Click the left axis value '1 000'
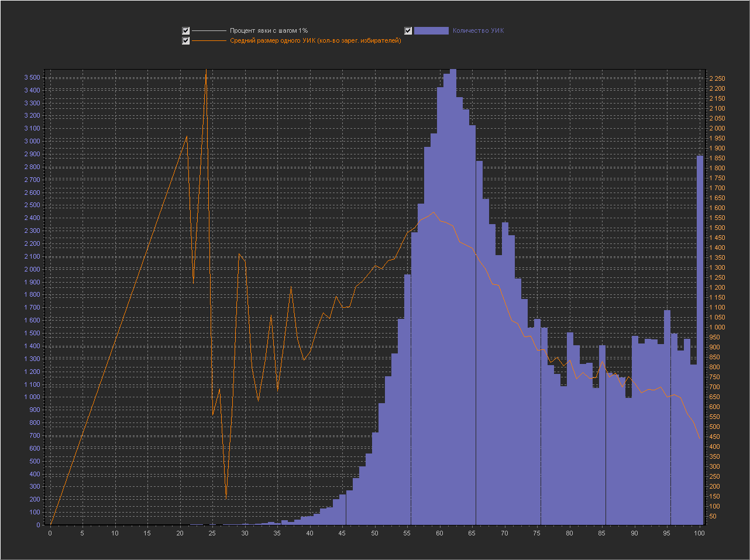The width and height of the screenshot is (750, 560). coord(32,397)
